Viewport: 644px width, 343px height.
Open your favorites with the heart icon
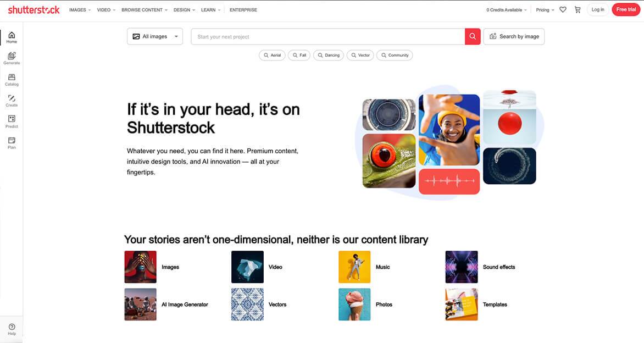click(x=563, y=9)
